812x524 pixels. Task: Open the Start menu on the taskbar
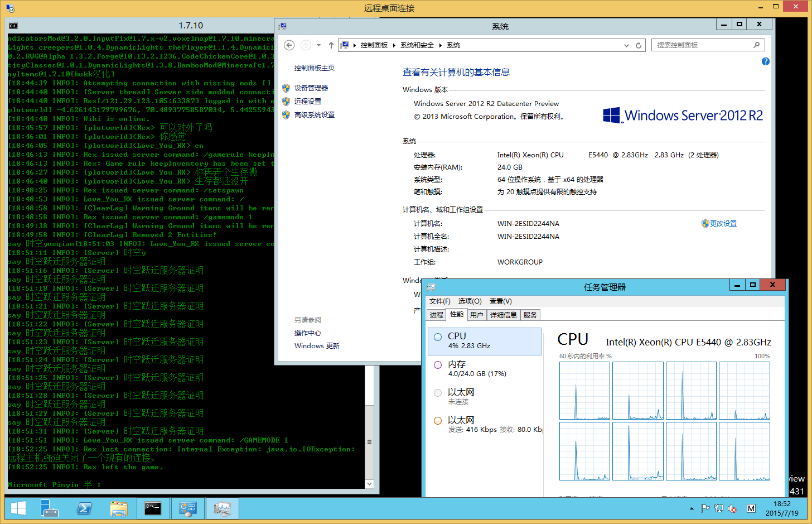(18, 508)
